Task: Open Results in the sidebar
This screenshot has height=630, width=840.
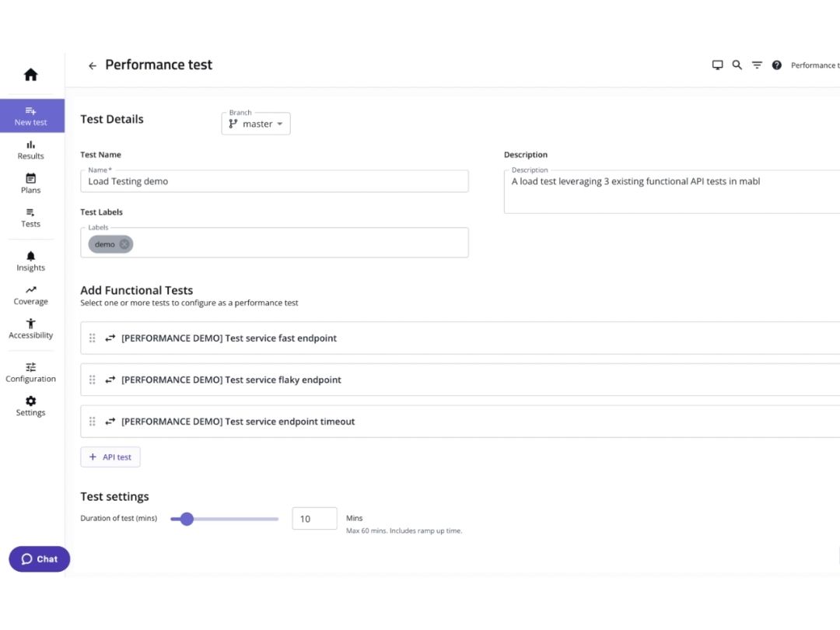Action: point(30,150)
